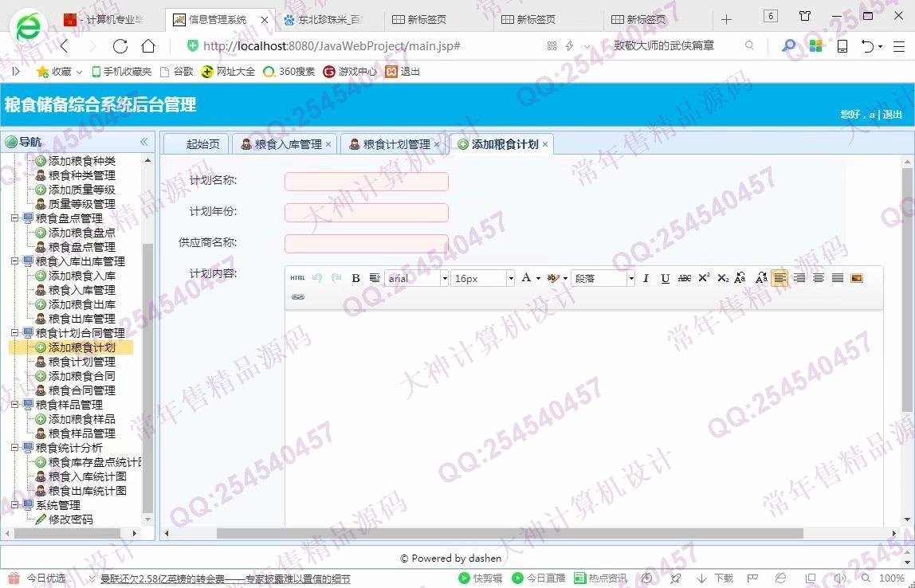Collapse the 导航 navigation panel

pyautogui.click(x=143, y=142)
